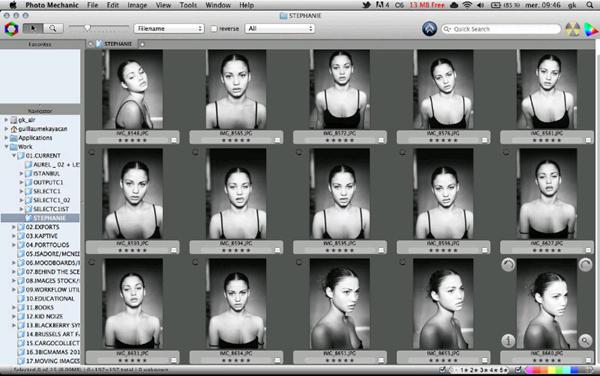600x376 pixels.
Task: Open the Filename sort dropdown
Action: click(x=169, y=29)
